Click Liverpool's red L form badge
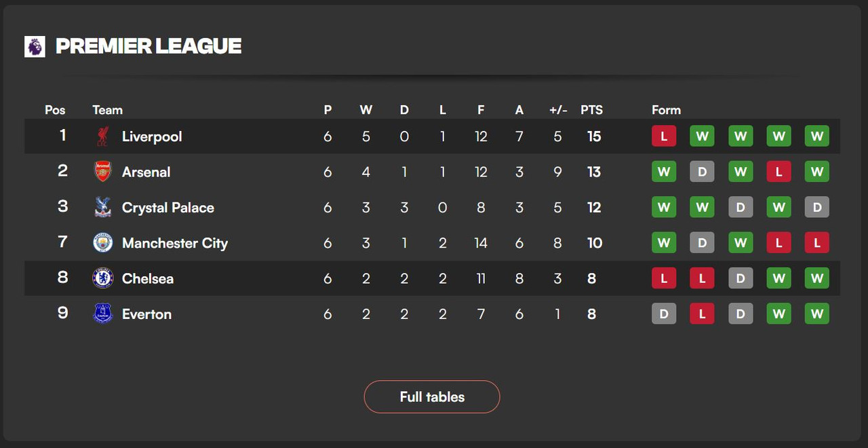Screen dimensions: 868x448 pyautogui.click(x=664, y=136)
